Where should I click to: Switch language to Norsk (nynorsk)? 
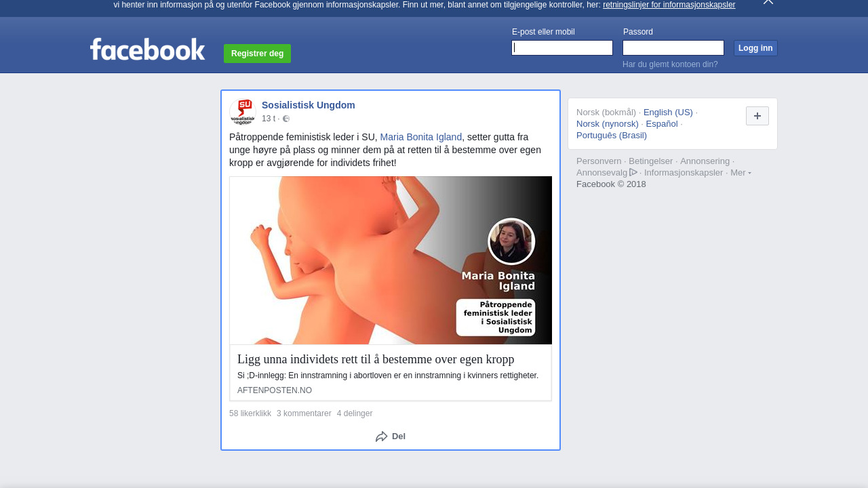pyautogui.click(x=608, y=124)
